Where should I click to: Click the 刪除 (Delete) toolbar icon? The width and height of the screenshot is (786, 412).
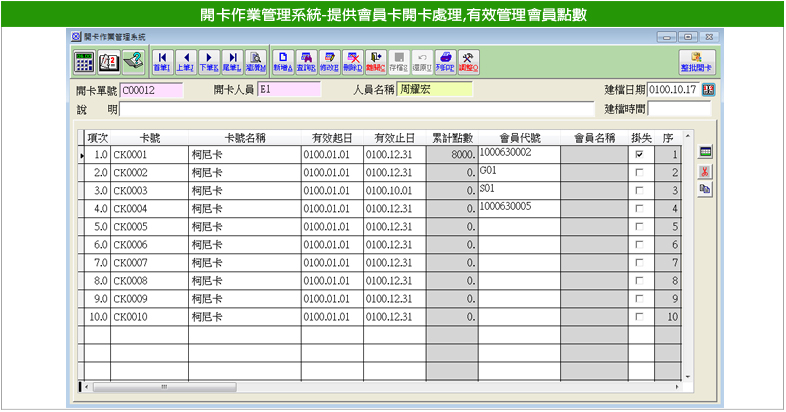352,60
